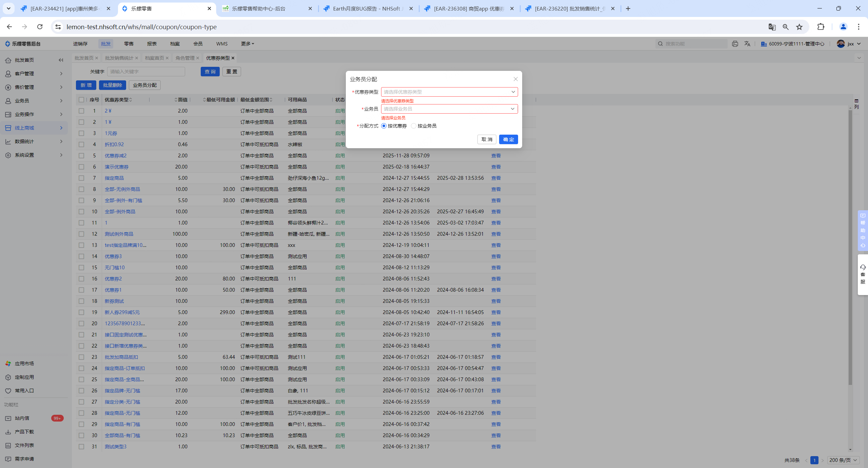This screenshot has width=868, height=468.
Task: Collapse the sidebar using the arrow icon
Action: pos(61,60)
